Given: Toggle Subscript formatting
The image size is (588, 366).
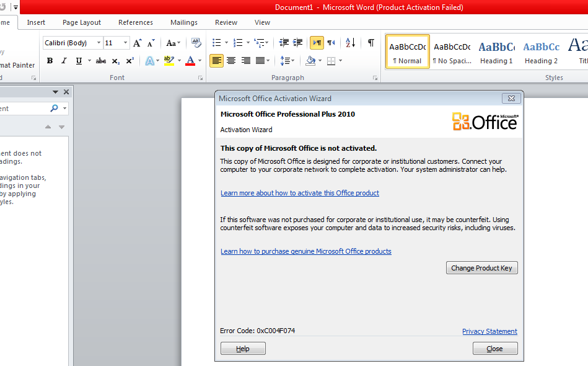Looking at the screenshot, I should 116,61.
